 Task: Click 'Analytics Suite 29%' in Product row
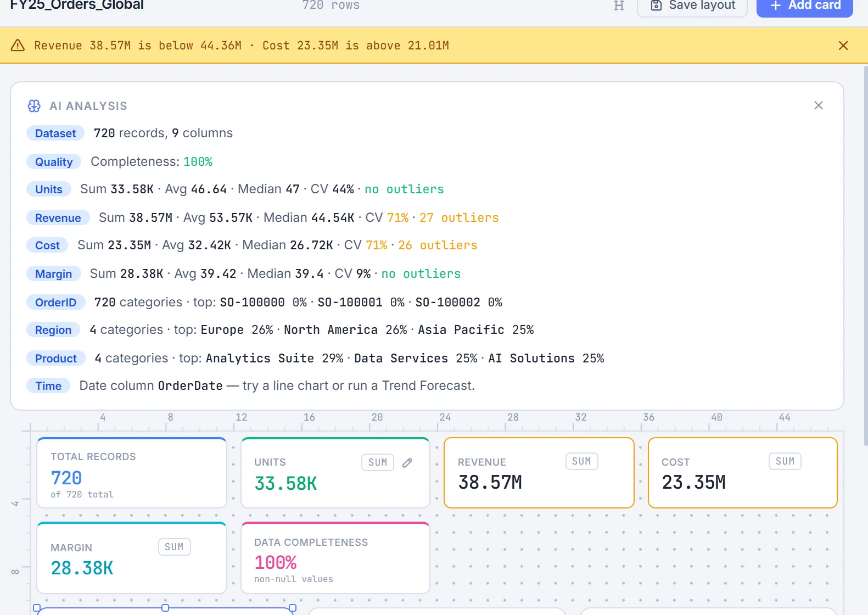pyautogui.click(x=275, y=359)
